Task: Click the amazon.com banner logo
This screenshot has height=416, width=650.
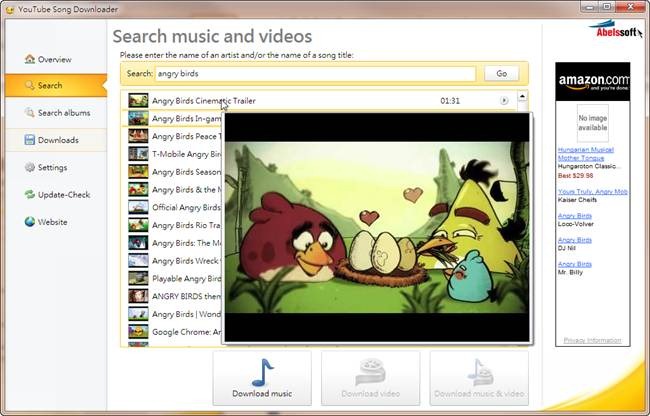Action: click(593, 82)
